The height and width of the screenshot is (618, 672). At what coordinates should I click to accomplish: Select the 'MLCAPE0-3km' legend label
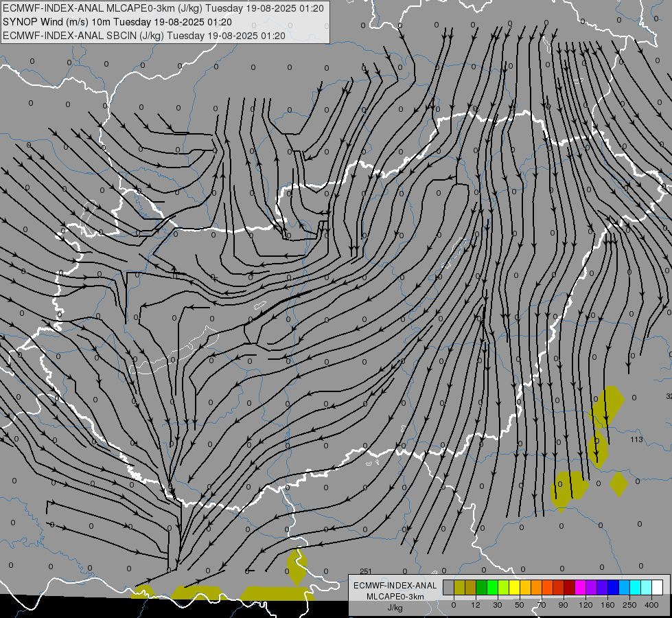pyautogui.click(x=395, y=597)
